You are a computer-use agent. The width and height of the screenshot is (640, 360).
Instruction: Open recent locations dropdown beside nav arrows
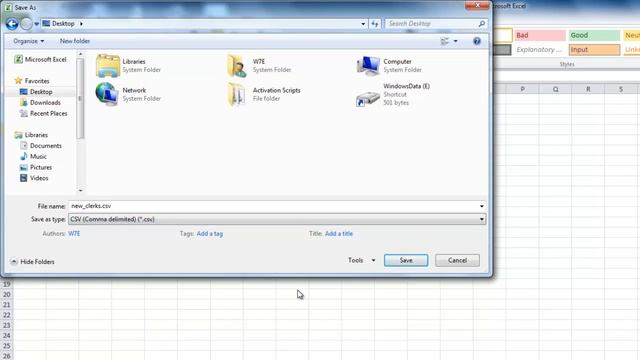(36, 24)
